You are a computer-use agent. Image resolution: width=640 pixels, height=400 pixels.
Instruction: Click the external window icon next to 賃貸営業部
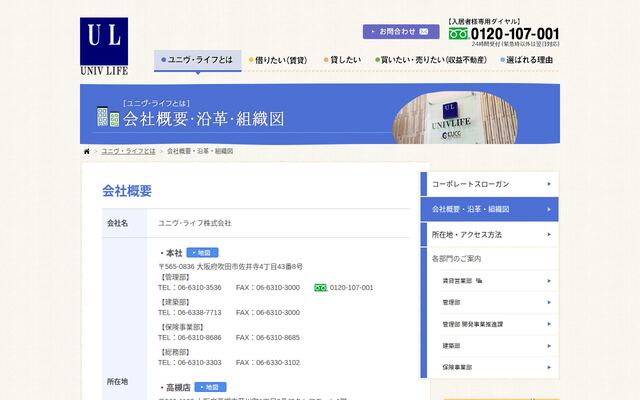[479, 281]
